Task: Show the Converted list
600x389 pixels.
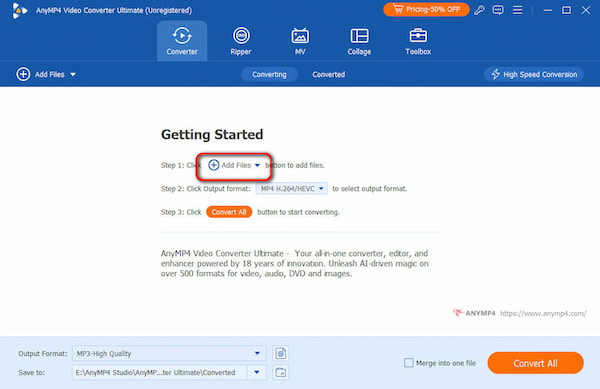Action: coord(328,74)
